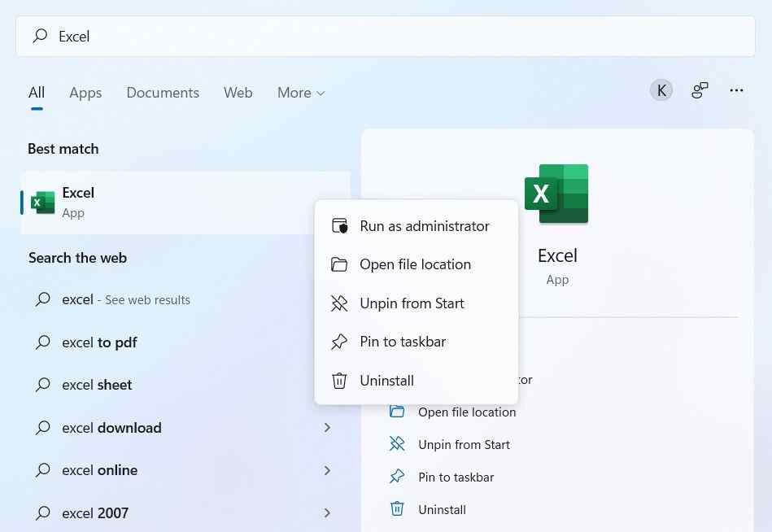Select Pin to taskbar in context menu
Screen dimensions: 772x532
[416, 342]
